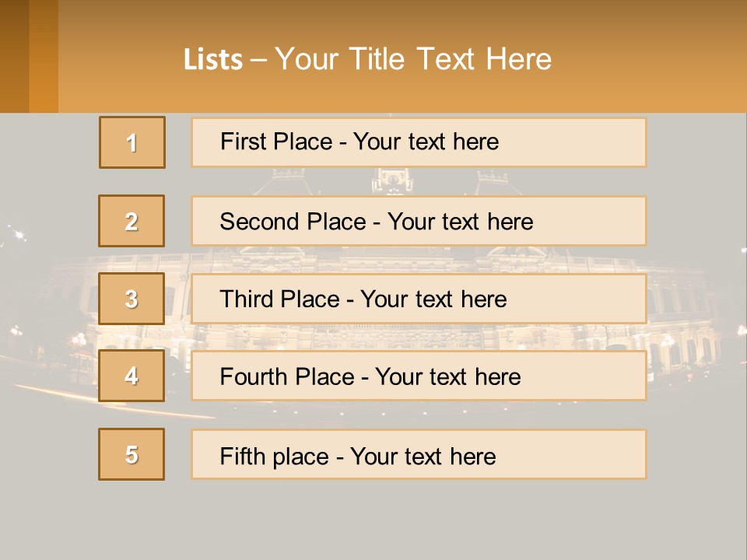The width and height of the screenshot is (747, 560).
Task: Click the number 1 box
Action: coord(132,142)
